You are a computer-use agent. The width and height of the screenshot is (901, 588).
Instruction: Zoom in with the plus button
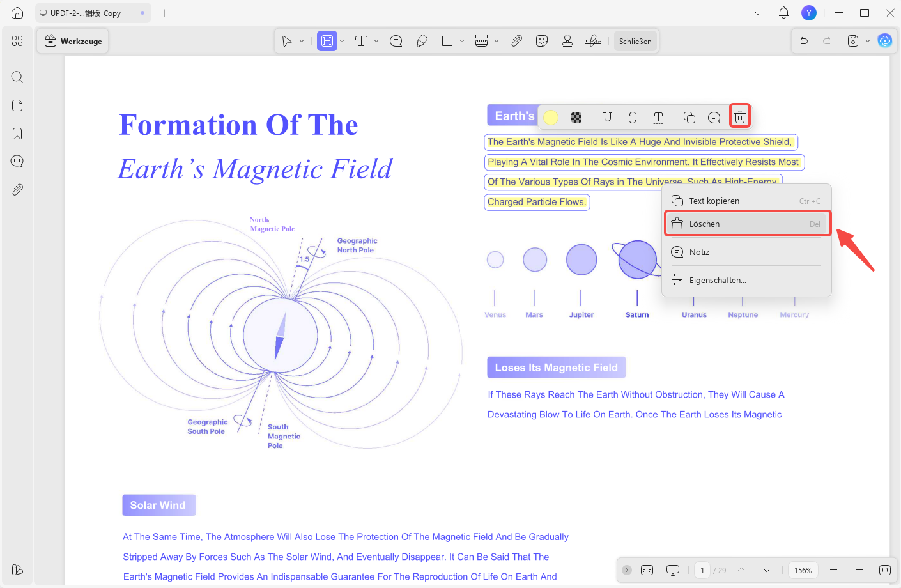[859, 570]
